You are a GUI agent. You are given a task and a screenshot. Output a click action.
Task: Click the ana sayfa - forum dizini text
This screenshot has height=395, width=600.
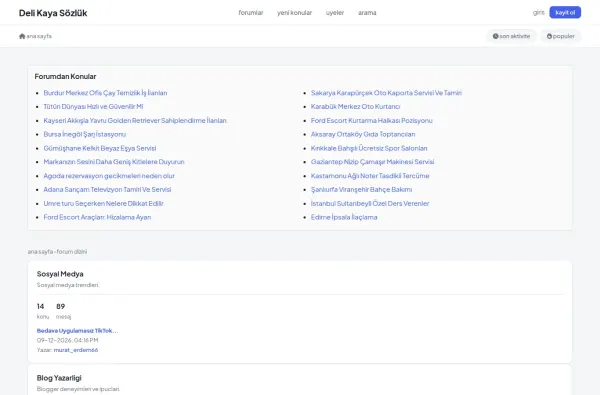(x=57, y=251)
